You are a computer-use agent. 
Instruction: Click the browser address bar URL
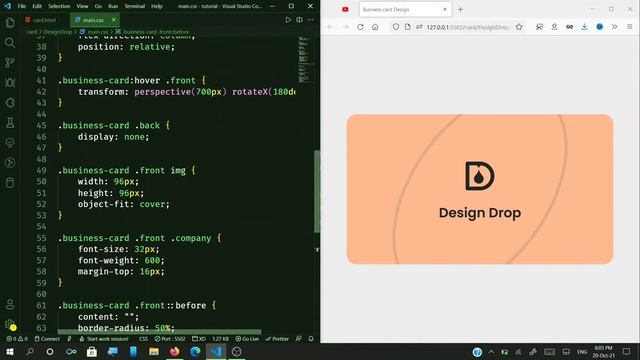point(468,27)
